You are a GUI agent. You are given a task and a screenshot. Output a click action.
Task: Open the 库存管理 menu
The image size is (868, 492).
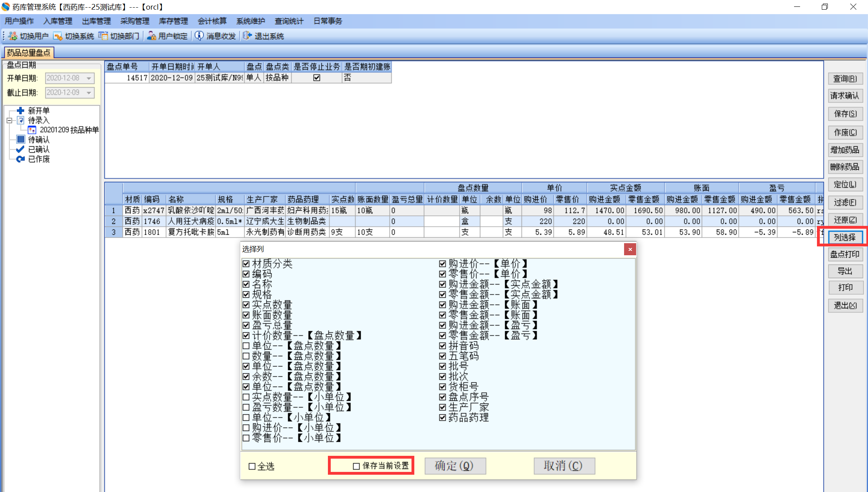point(173,21)
